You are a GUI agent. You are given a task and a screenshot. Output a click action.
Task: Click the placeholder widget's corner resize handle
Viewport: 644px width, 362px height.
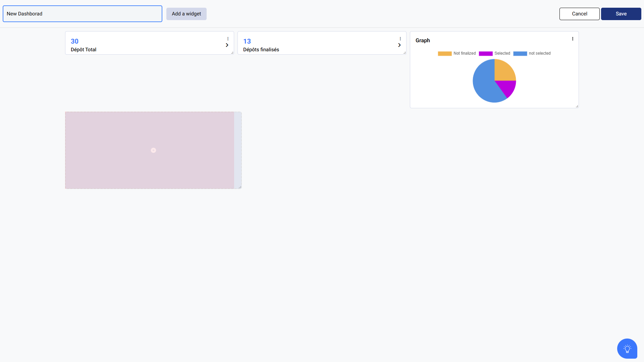(x=239, y=187)
